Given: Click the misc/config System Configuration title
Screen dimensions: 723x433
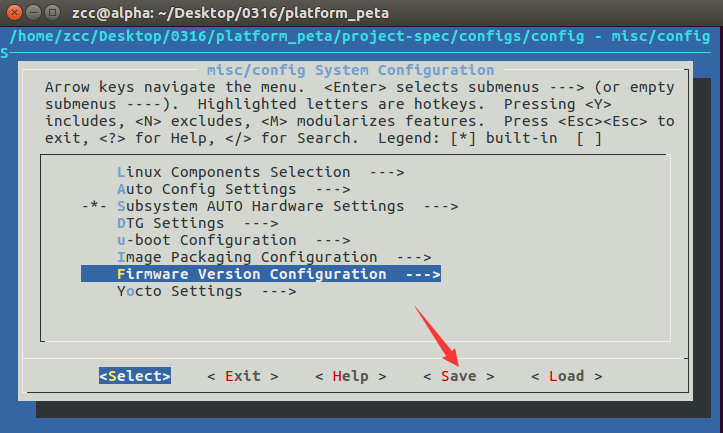Looking at the screenshot, I should (350, 70).
